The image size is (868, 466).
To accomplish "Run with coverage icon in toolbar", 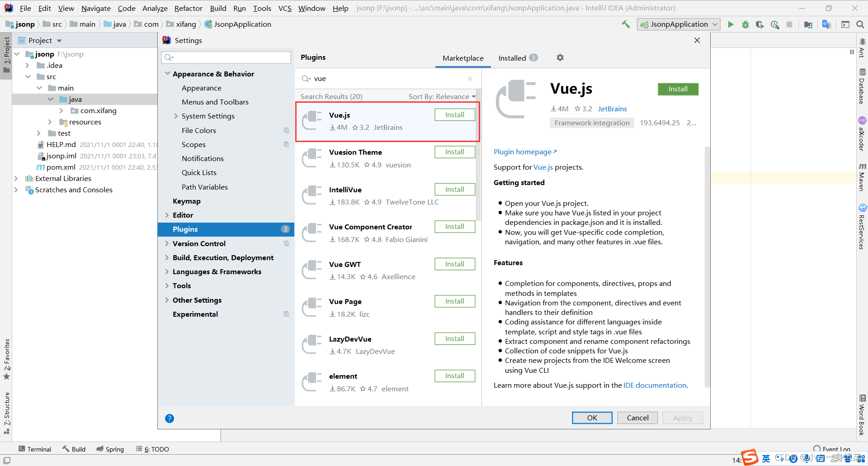I will click(x=760, y=24).
